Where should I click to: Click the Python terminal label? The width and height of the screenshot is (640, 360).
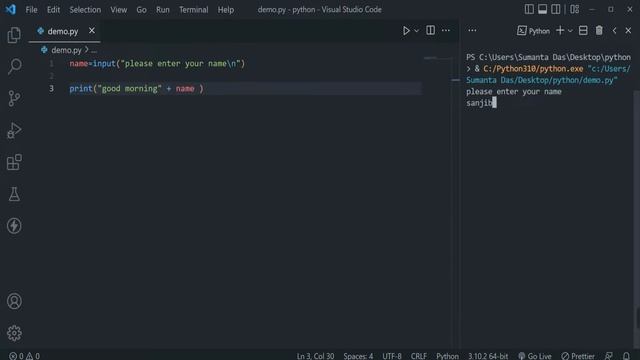click(533, 31)
